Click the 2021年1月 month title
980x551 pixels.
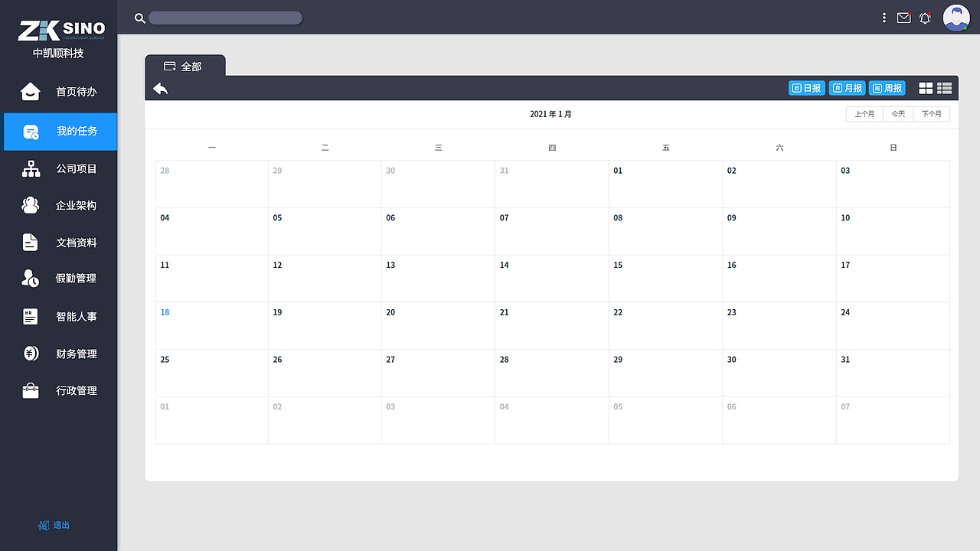coord(551,114)
